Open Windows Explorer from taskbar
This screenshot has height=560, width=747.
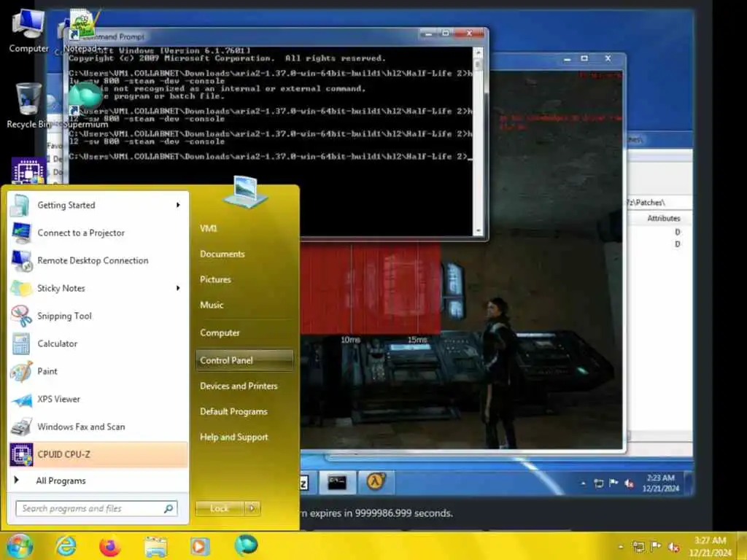pyautogui.click(x=155, y=546)
